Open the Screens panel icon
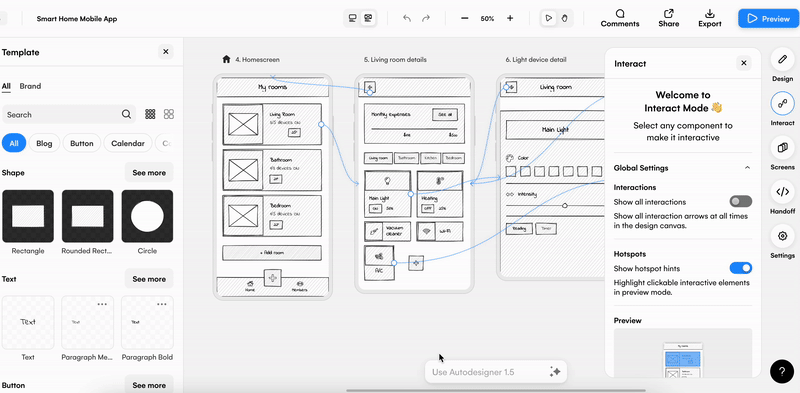800x393 pixels. click(782, 148)
